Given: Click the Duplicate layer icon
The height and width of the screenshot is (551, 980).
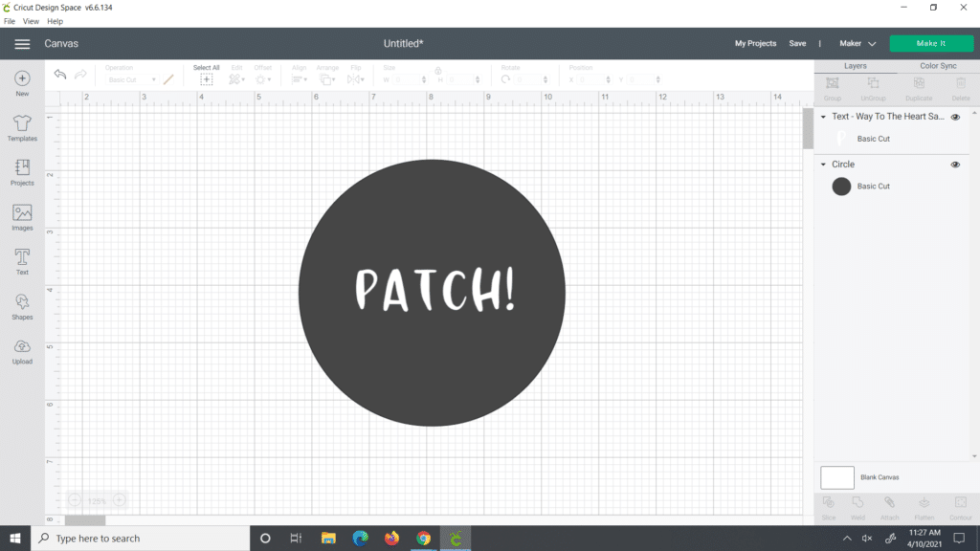Looking at the screenshot, I should click(x=919, y=83).
